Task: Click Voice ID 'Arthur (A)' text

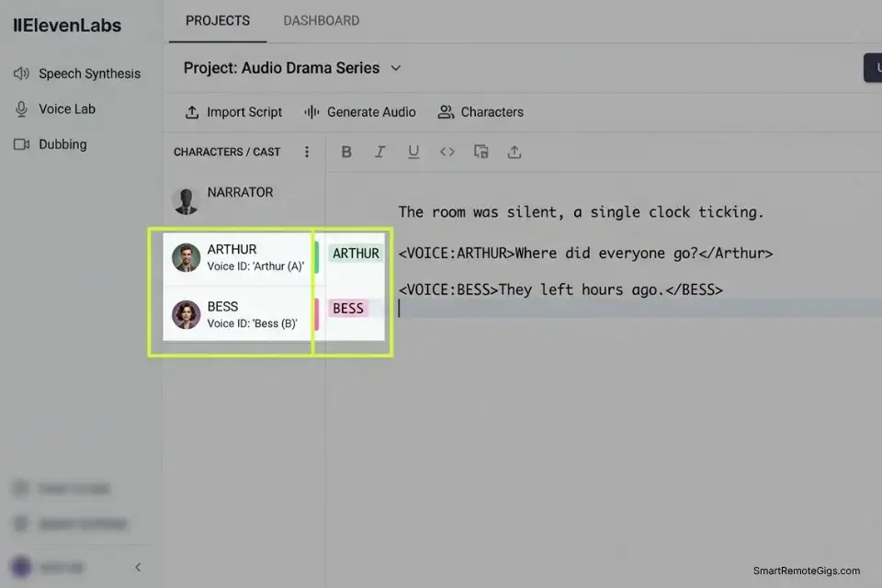Action: click(255, 266)
